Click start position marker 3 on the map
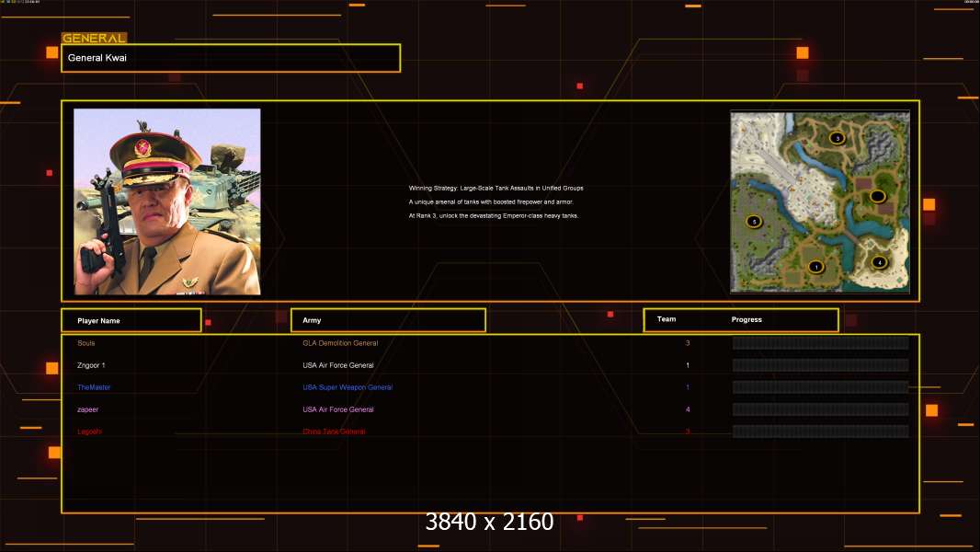Screen dimensions: 980x552 [837, 138]
